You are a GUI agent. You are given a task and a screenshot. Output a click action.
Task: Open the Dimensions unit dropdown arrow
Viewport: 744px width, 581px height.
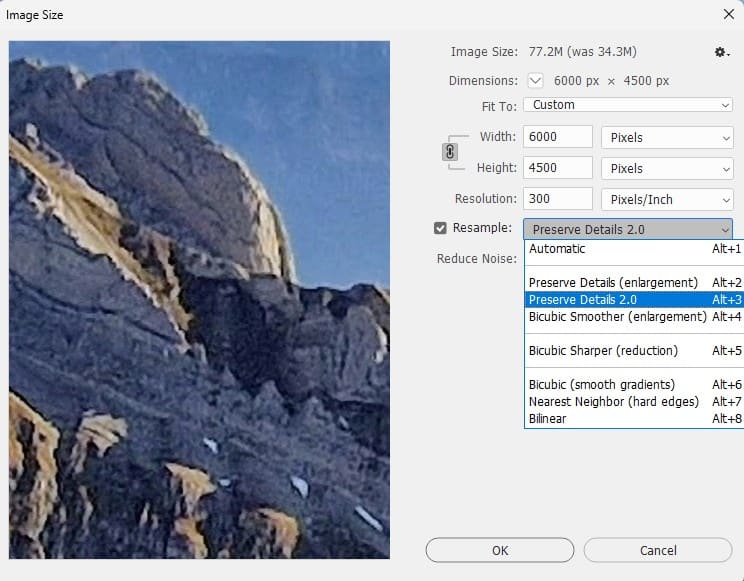[536, 81]
